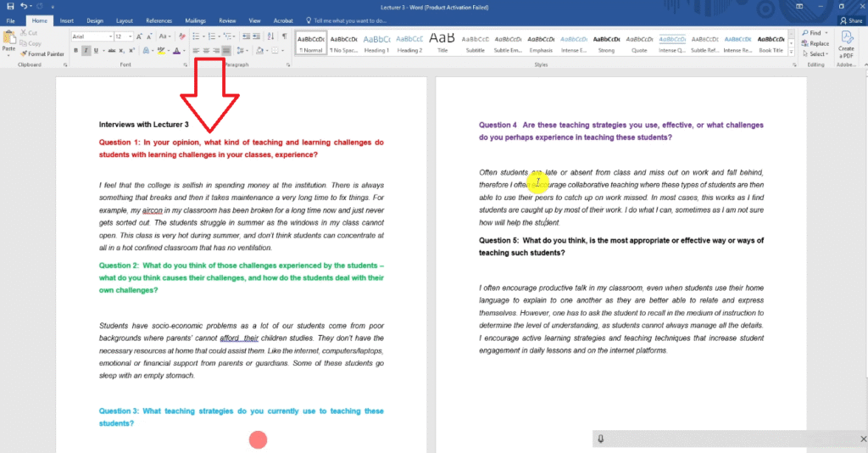Click the Sort A-Z icon
Image resolution: width=868 pixels, height=453 pixels.
point(271,36)
